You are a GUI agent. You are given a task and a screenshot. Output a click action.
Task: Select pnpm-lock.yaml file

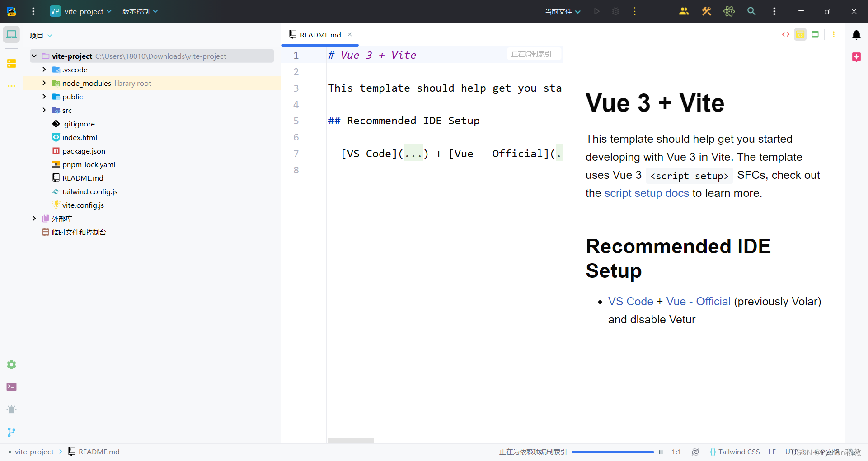(84, 164)
